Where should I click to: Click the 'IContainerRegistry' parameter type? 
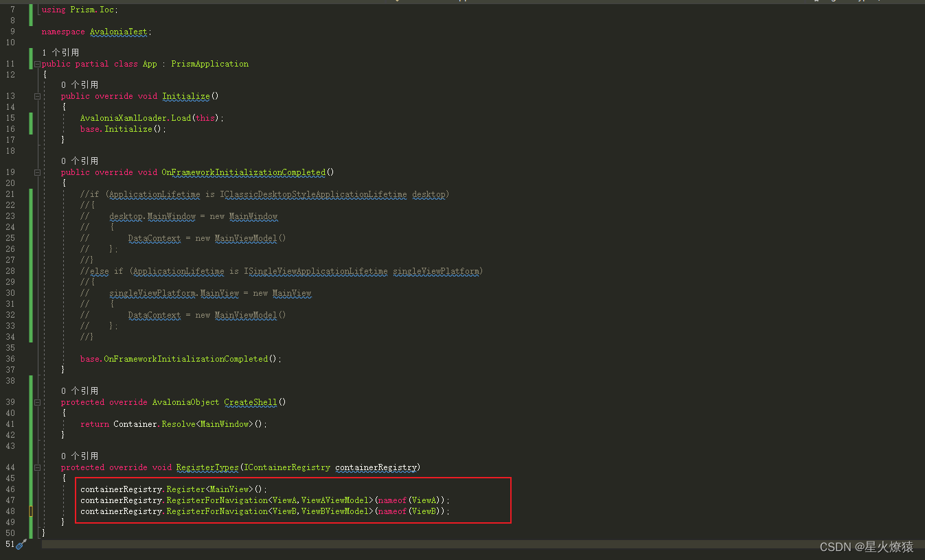287,467
